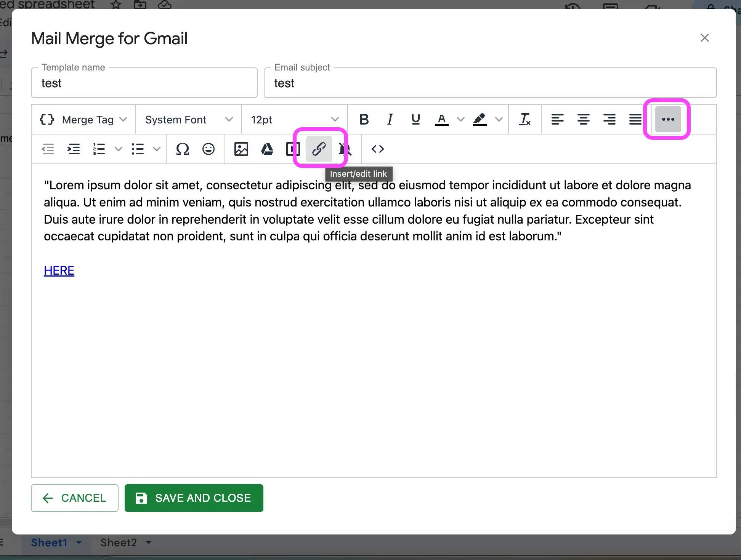Image resolution: width=741 pixels, height=560 pixels.
Task: Open the 12pt font size dropdown
Action: coord(295,120)
